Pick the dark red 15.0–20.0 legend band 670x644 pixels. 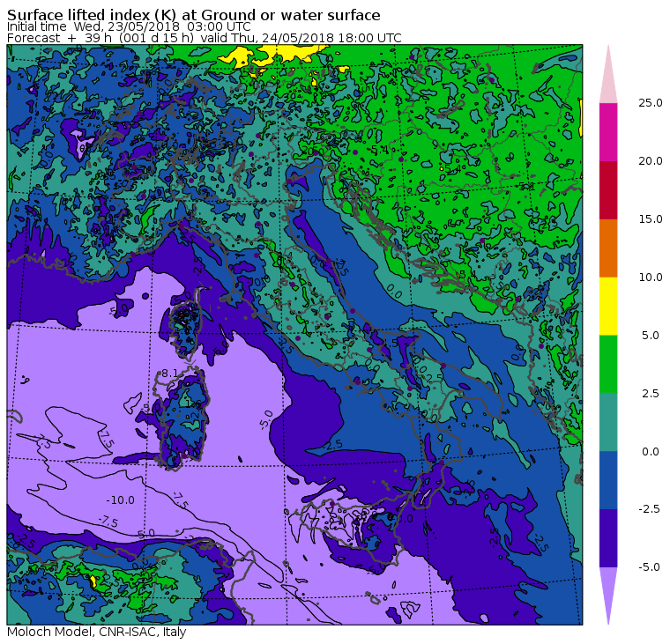[x=608, y=190]
